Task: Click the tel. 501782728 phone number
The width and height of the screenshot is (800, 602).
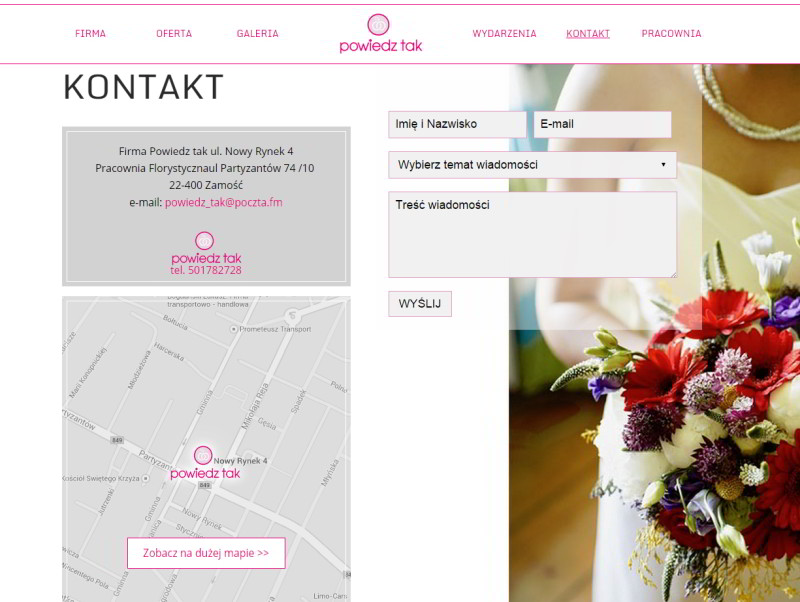Action: click(x=206, y=270)
